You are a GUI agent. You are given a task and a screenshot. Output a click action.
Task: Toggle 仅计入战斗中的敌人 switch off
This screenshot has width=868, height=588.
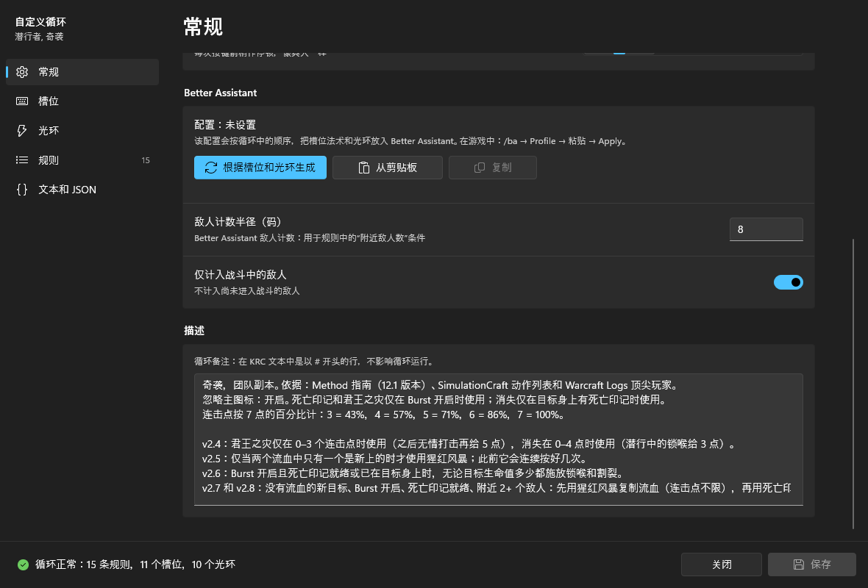coord(789,282)
